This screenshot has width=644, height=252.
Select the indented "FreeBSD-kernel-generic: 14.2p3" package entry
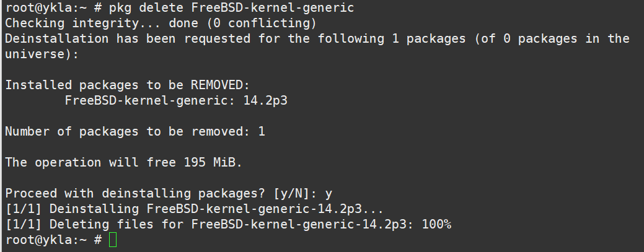click(x=176, y=101)
